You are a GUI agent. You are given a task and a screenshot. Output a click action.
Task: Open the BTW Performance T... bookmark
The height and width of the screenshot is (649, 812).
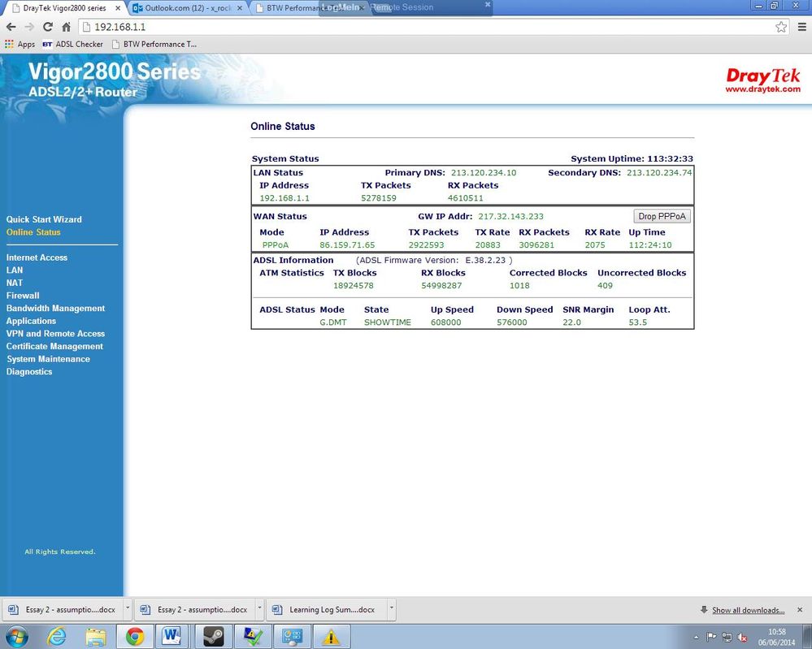tap(154, 44)
